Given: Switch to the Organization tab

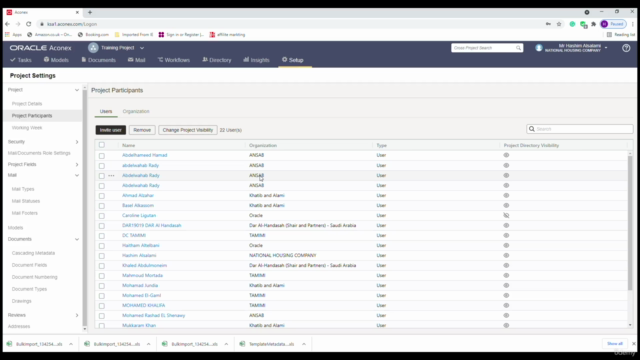Looking at the screenshot, I should tap(136, 111).
